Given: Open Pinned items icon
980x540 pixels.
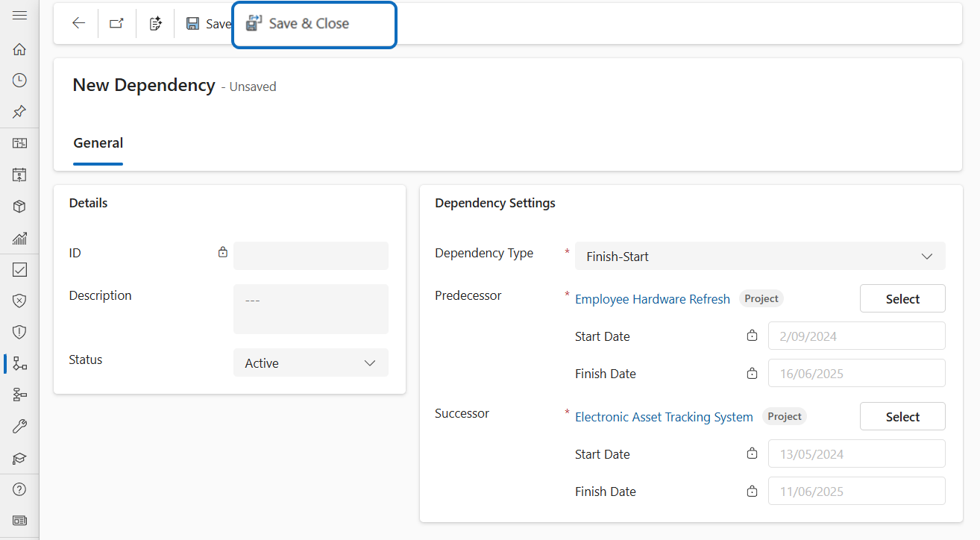Looking at the screenshot, I should click(19, 112).
